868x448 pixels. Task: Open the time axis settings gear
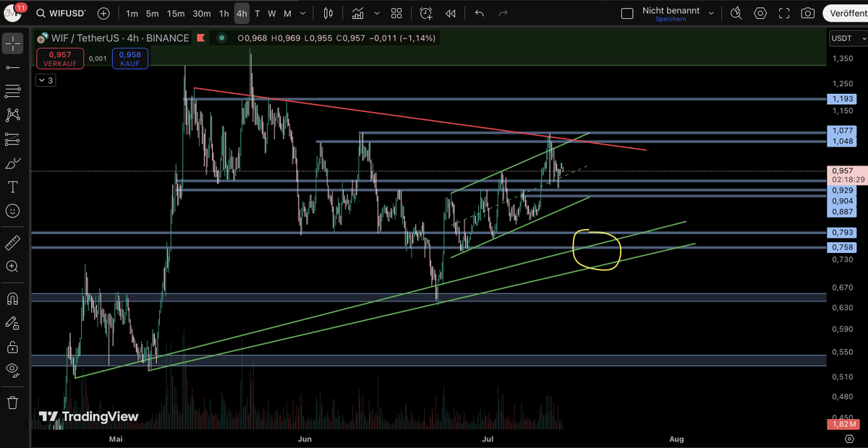click(x=849, y=439)
